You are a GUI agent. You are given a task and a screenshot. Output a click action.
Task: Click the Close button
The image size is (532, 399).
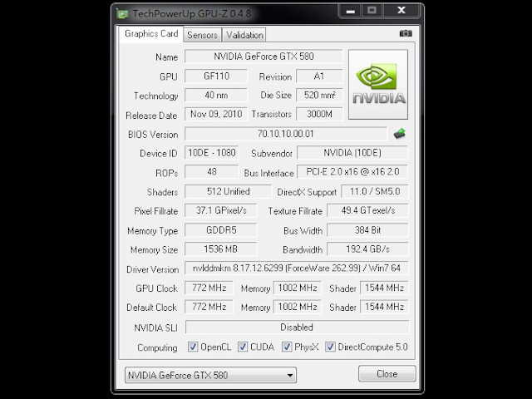[387, 373]
